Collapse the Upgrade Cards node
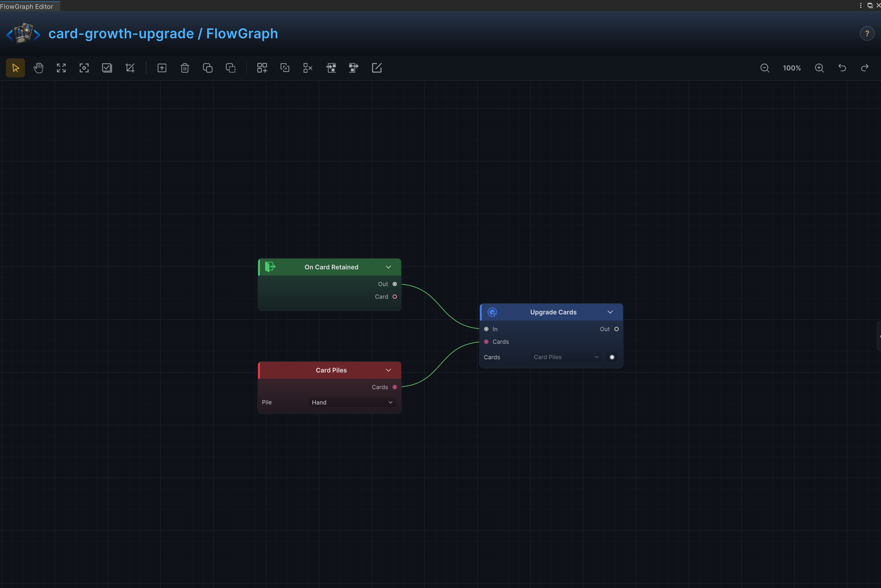 (x=610, y=312)
